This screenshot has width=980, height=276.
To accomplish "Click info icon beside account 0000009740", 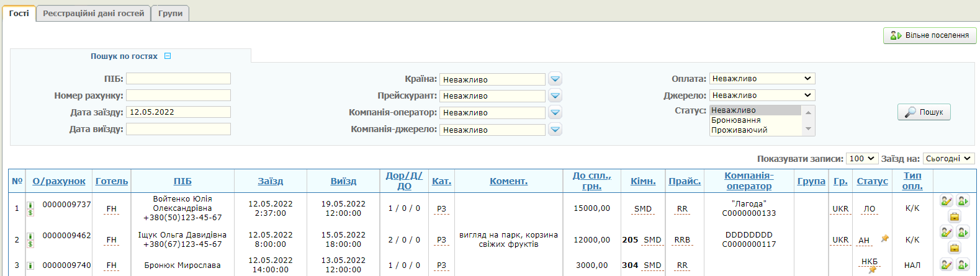I will 30,265.
